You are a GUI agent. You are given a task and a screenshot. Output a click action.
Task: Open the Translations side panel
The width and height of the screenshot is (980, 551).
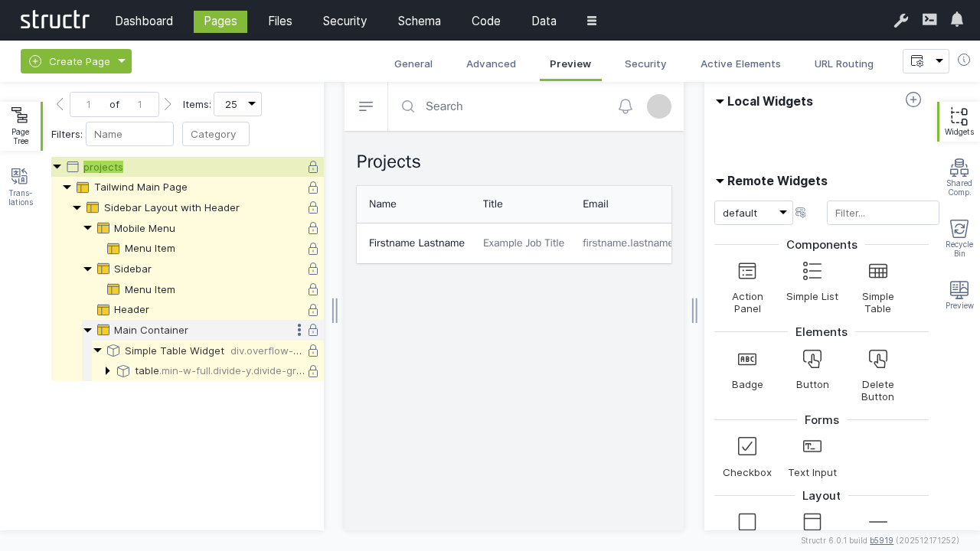click(x=21, y=187)
